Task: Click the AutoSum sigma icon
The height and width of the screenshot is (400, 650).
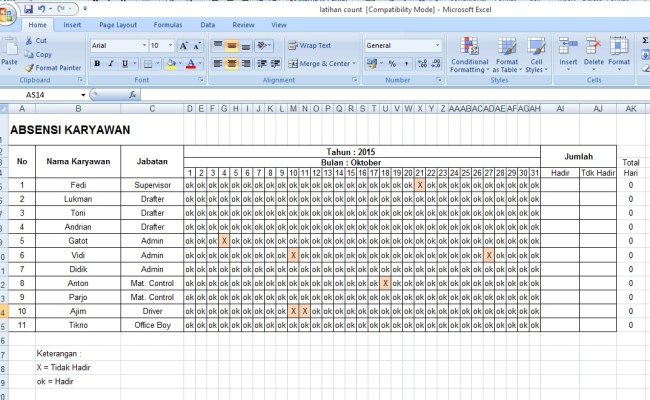Action: click(x=645, y=40)
